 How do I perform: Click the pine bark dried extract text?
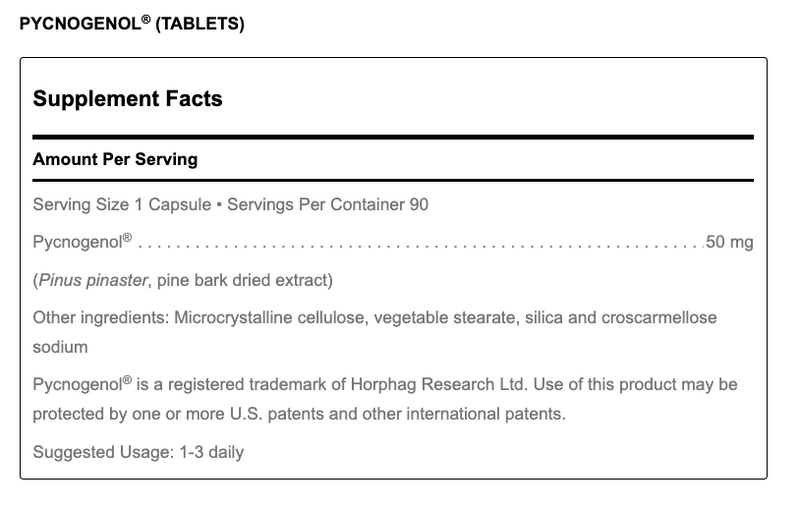(x=242, y=280)
